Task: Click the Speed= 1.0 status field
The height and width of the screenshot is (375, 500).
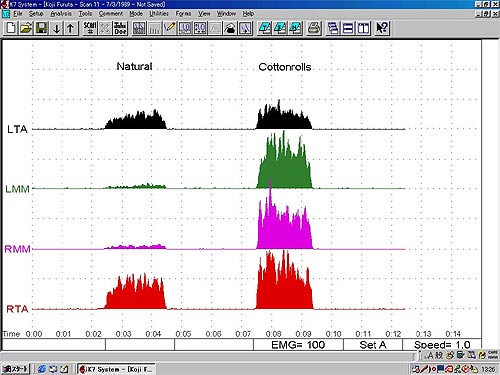Action: point(442,345)
